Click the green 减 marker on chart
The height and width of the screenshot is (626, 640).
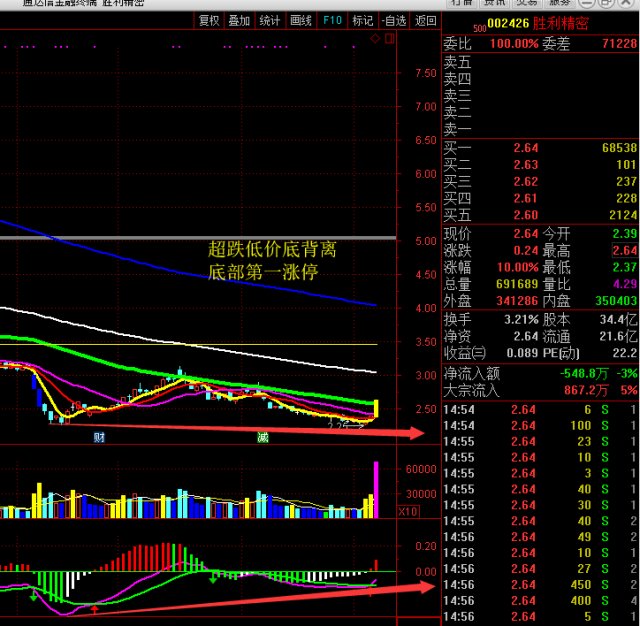(x=262, y=437)
